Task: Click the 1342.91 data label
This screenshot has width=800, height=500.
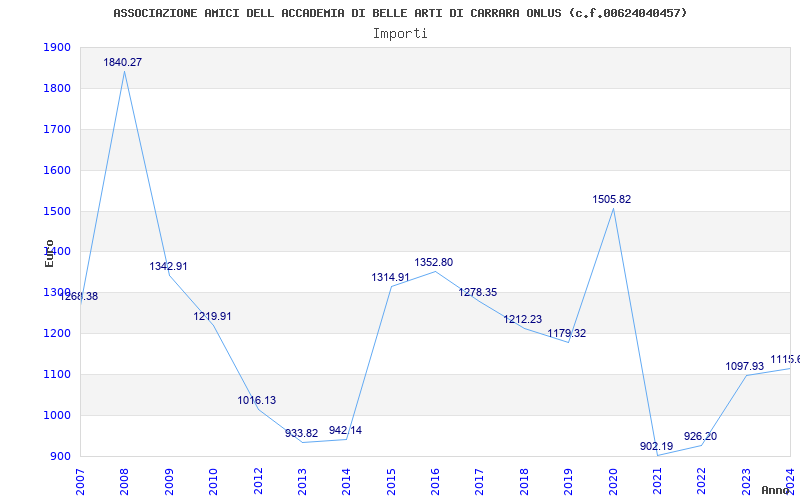Action: 168,266
